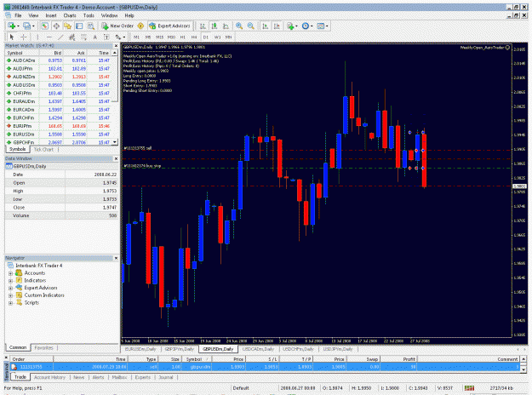Viewport: 532px width, 395px height.
Task: Open the USDCADm,Daily chart tab
Action: tap(258, 349)
